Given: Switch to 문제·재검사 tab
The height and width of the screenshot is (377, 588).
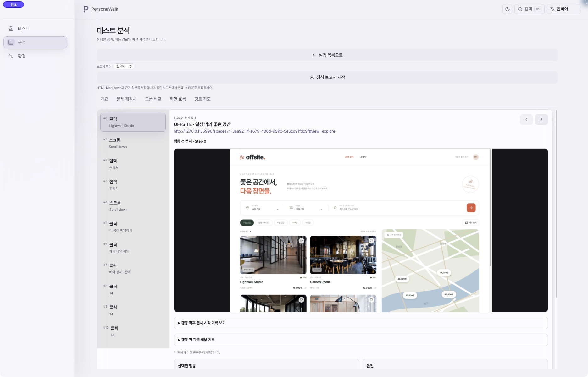Looking at the screenshot, I should coord(126,99).
